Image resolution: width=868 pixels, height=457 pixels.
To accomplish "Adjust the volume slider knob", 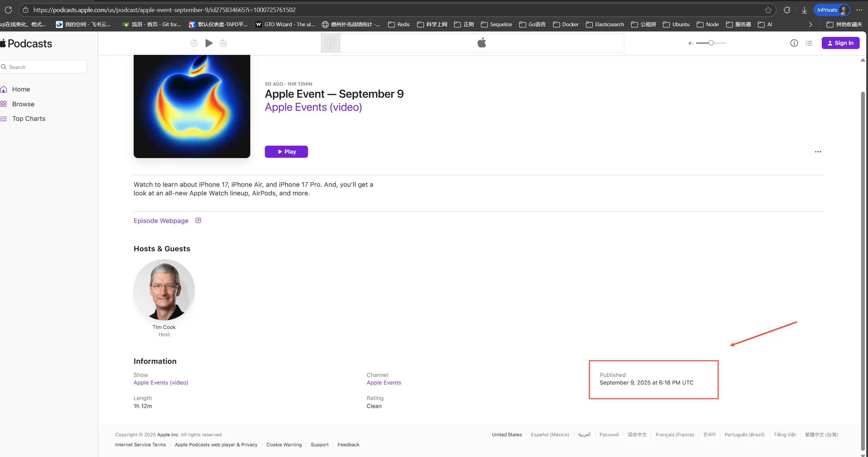I will (711, 43).
